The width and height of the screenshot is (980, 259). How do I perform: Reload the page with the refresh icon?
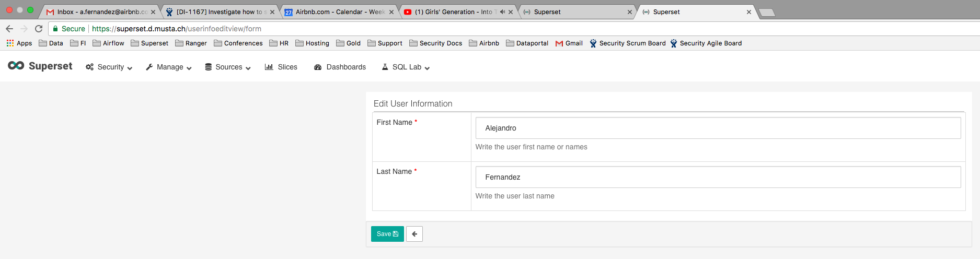[x=39, y=29]
